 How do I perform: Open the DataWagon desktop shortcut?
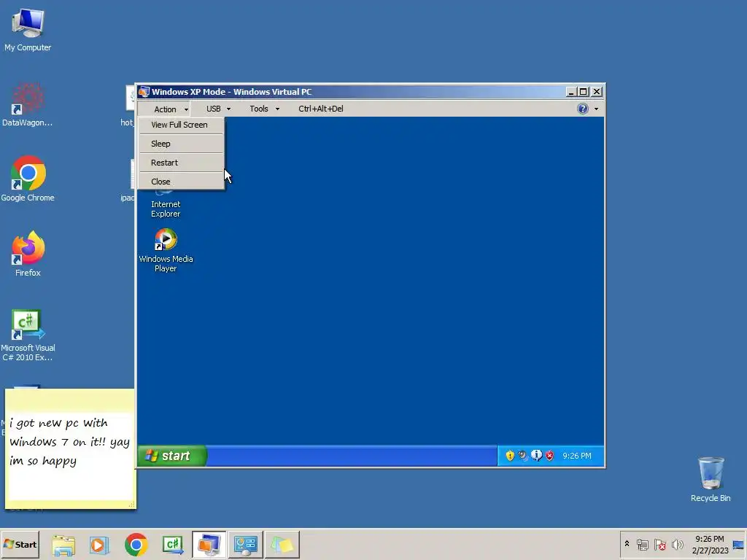click(x=28, y=105)
